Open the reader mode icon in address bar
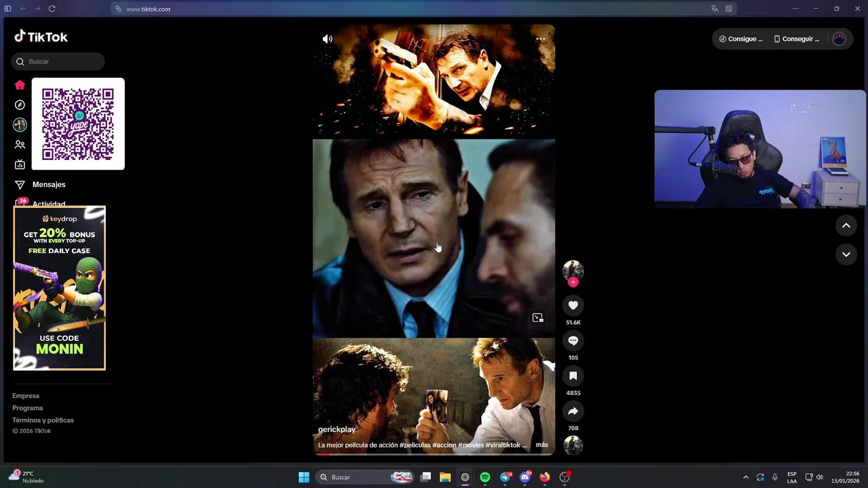This screenshot has height=488, width=868. tap(729, 9)
